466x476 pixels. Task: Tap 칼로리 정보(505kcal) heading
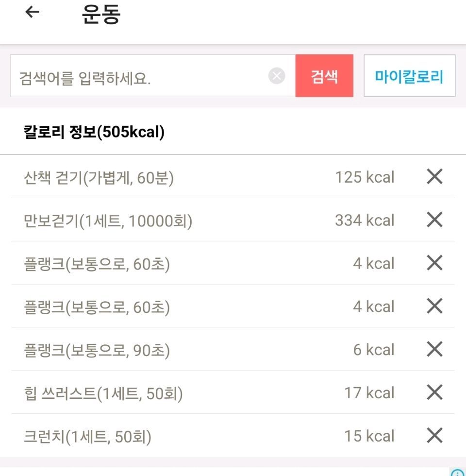tap(94, 132)
